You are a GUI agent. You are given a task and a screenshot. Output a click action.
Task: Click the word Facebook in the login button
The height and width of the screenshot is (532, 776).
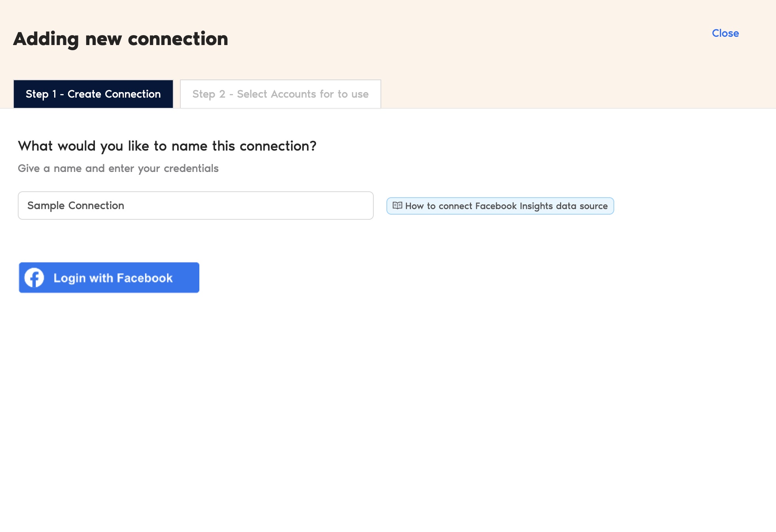click(x=145, y=278)
